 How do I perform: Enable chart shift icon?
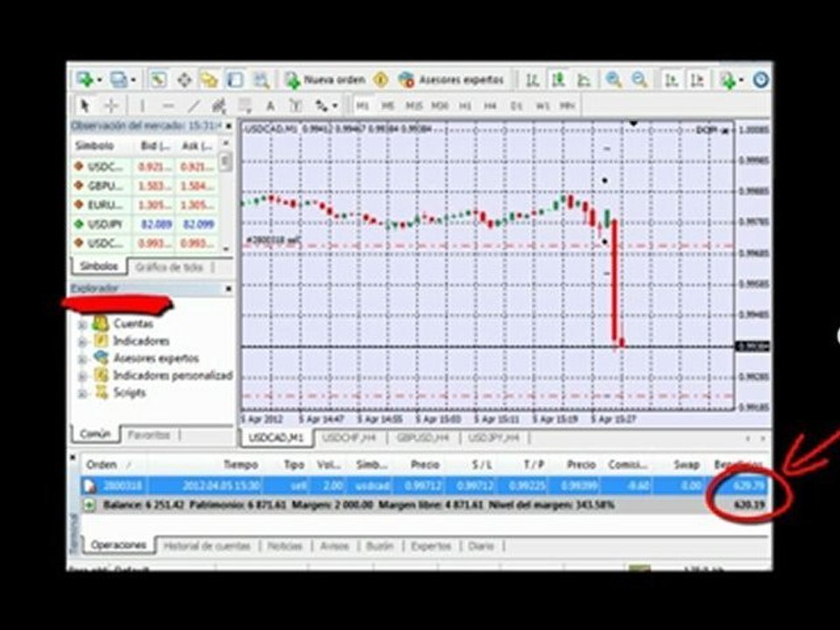click(697, 80)
